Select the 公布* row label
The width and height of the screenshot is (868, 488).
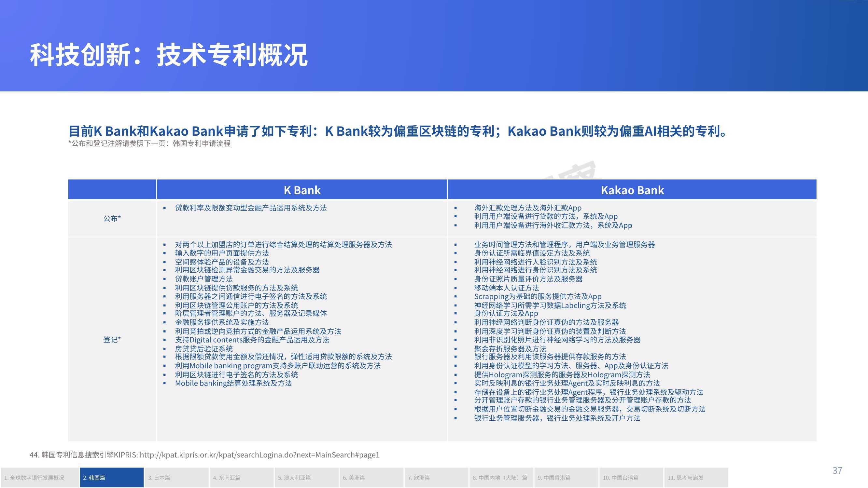112,219
